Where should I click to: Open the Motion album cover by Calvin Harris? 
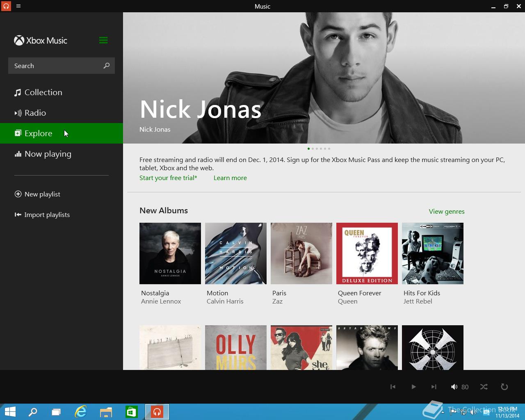click(x=236, y=253)
